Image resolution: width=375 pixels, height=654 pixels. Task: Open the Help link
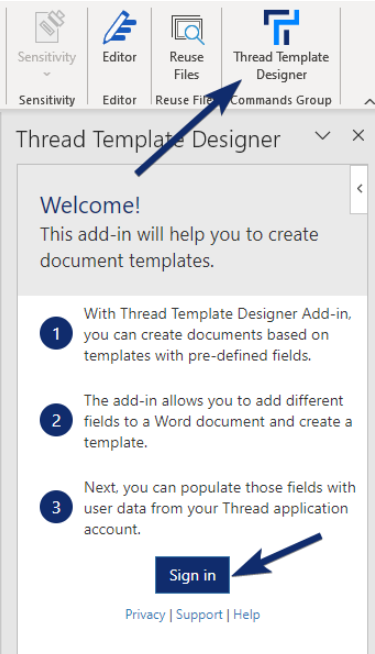click(247, 614)
